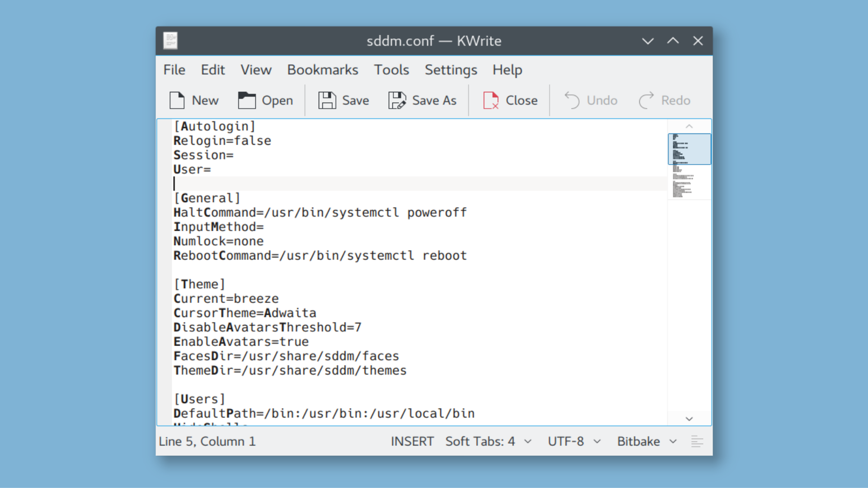Click the FacesDir path line
868x488 pixels.
[286, 356]
